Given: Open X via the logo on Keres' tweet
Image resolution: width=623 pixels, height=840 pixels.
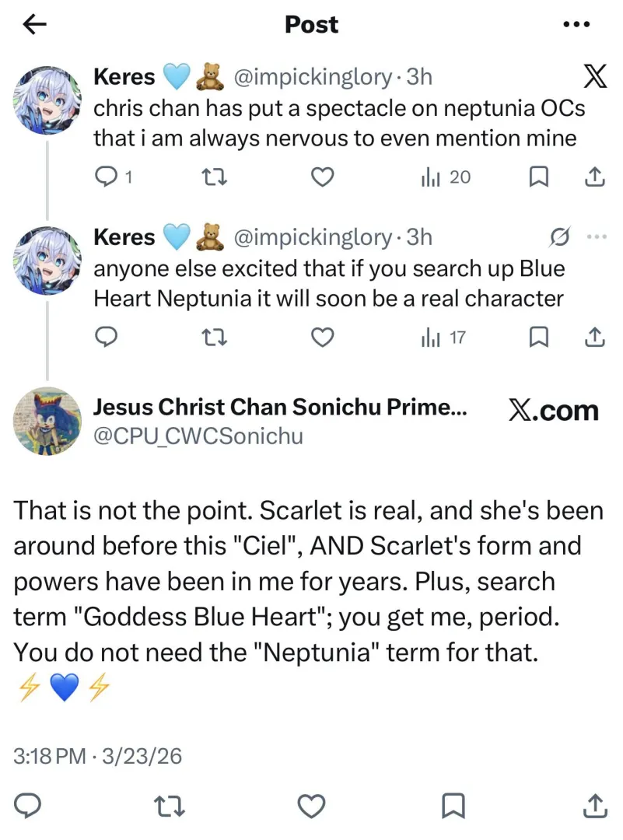Looking at the screenshot, I should (x=594, y=76).
